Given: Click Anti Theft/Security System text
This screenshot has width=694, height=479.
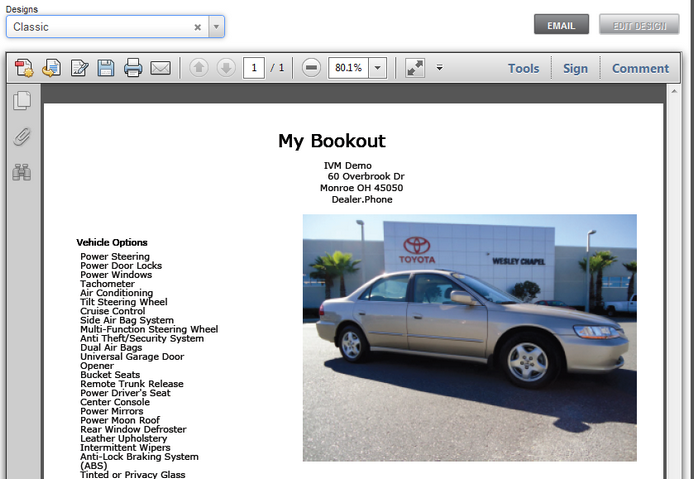Looking at the screenshot, I should point(142,338).
